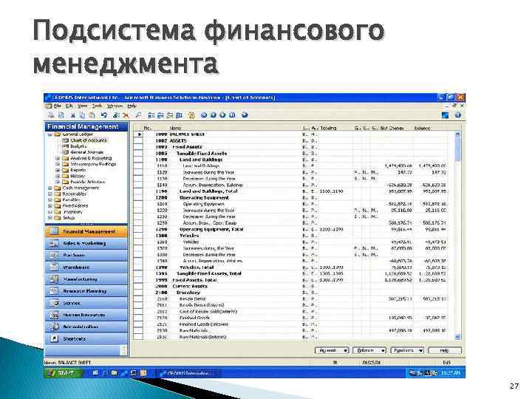Image resolution: width=532 pixels, height=399 pixels.
Task: Click the Balance column header
Action: 430,128
